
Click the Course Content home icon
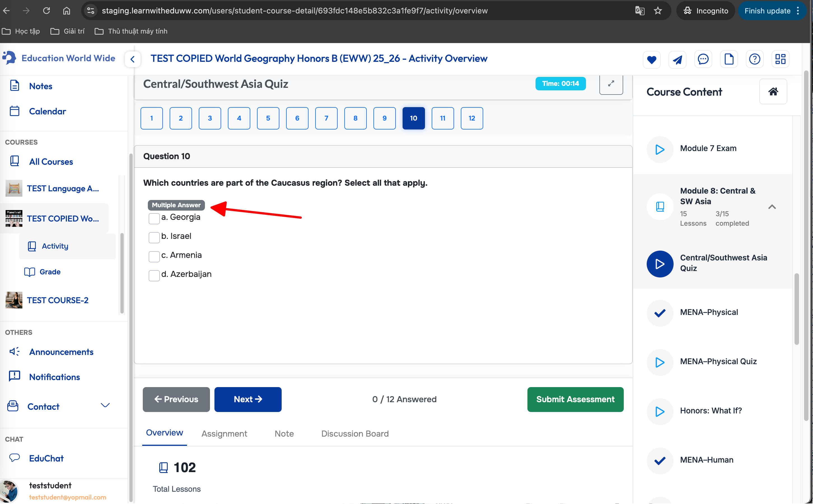click(773, 92)
